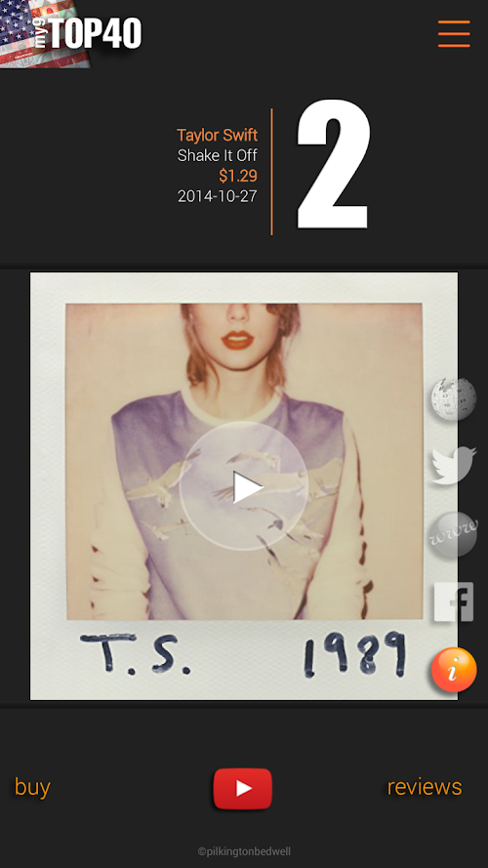Tap the $1.29 price
The image size is (488, 868).
(x=238, y=176)
